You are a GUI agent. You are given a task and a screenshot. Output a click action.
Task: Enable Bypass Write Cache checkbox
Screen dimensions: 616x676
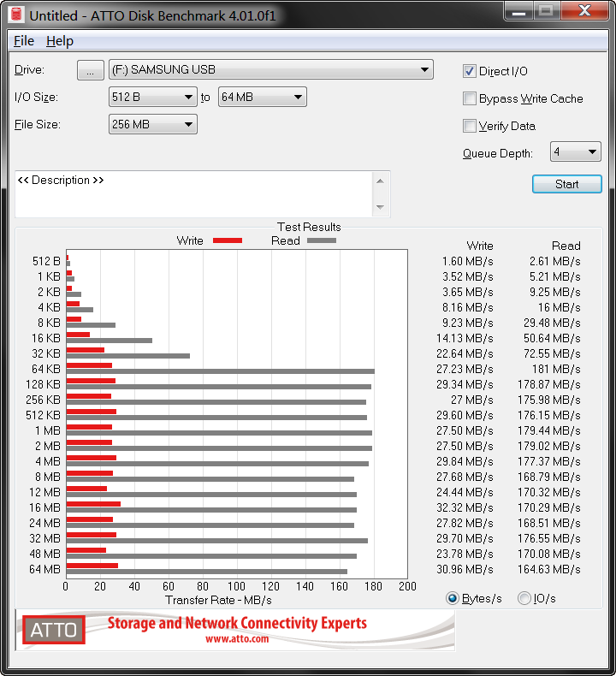click(470, 98)
